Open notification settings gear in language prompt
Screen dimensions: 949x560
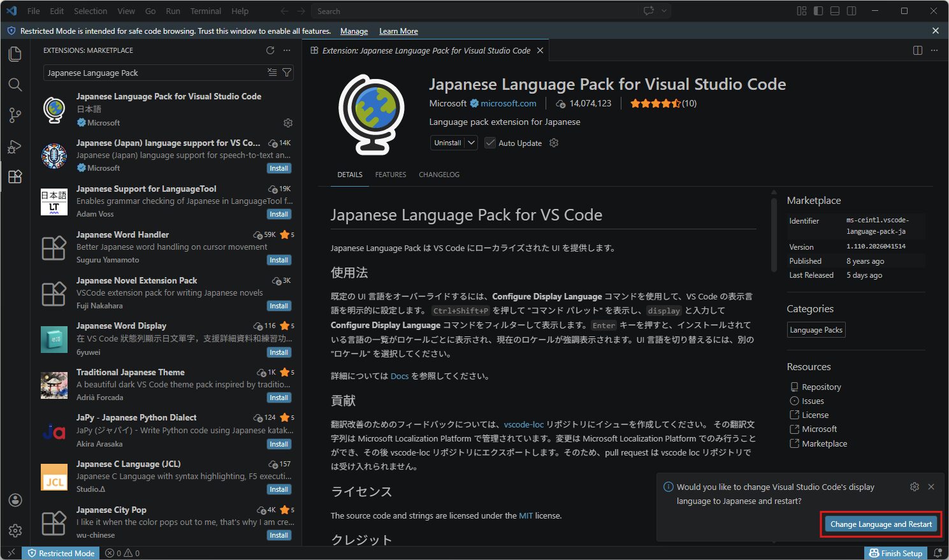(915, 487)
